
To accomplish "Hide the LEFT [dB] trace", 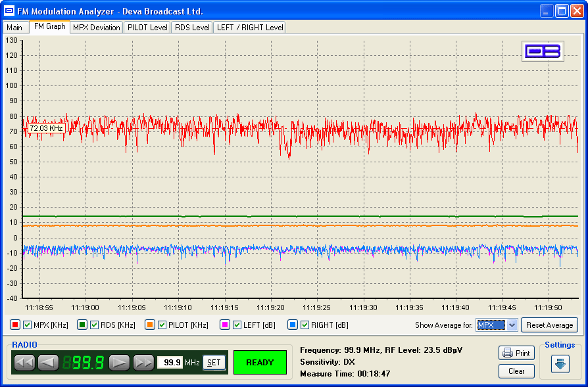I will [238, 325].
